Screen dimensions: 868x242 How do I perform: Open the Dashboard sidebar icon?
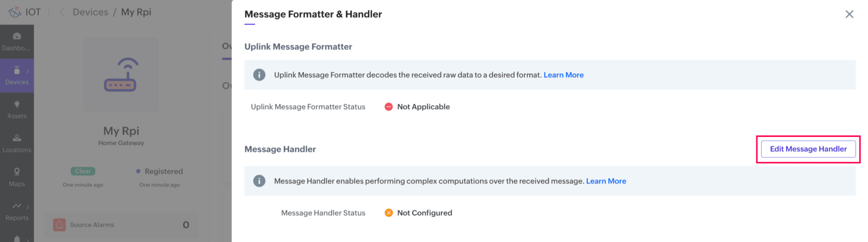coord(17,36)
